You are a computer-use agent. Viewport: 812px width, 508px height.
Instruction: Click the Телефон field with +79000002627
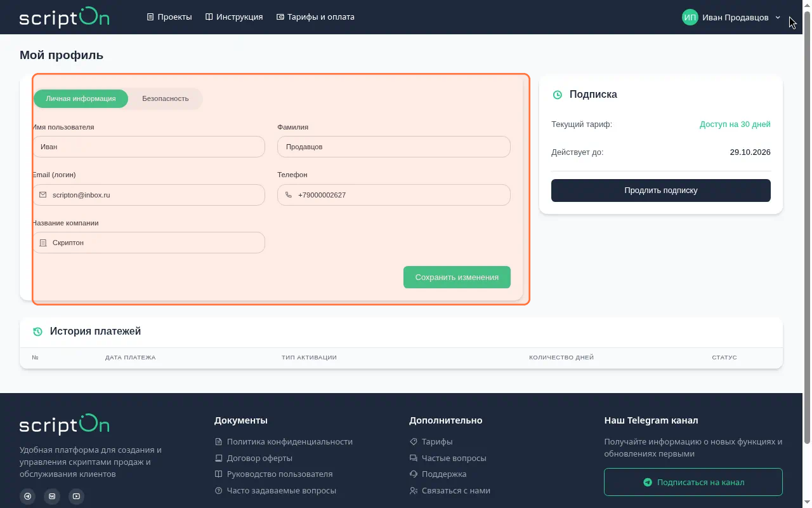394,195
